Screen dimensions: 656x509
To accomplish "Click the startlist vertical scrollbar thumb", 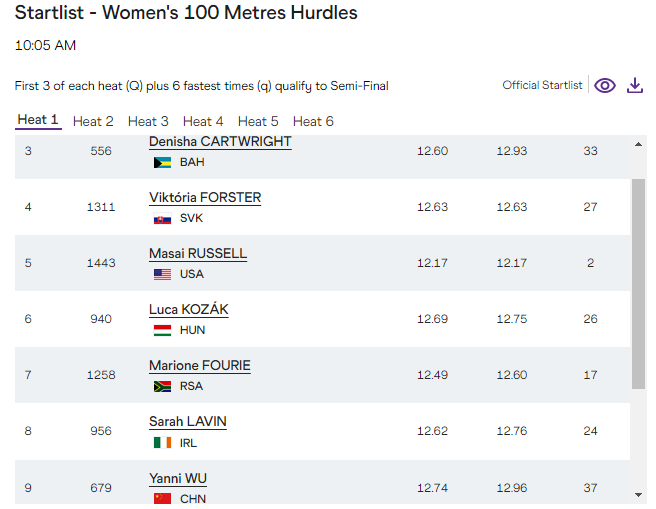I will click(x=638, y=284).
